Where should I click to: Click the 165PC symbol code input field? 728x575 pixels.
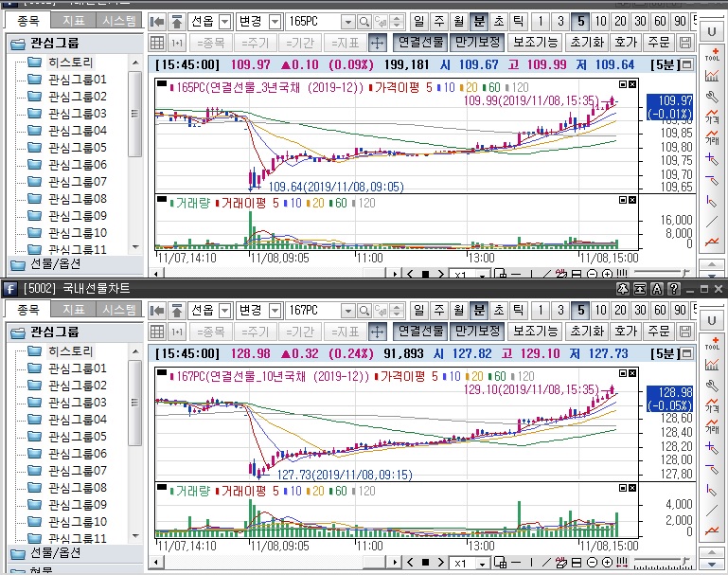313,22
